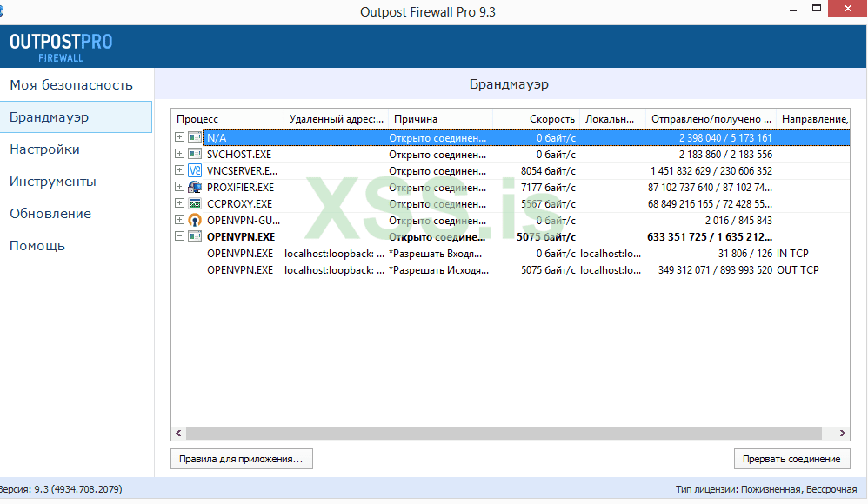This screenshot has height=504, width=868.
Task: Click the N/A process icon
Action: 194,137
